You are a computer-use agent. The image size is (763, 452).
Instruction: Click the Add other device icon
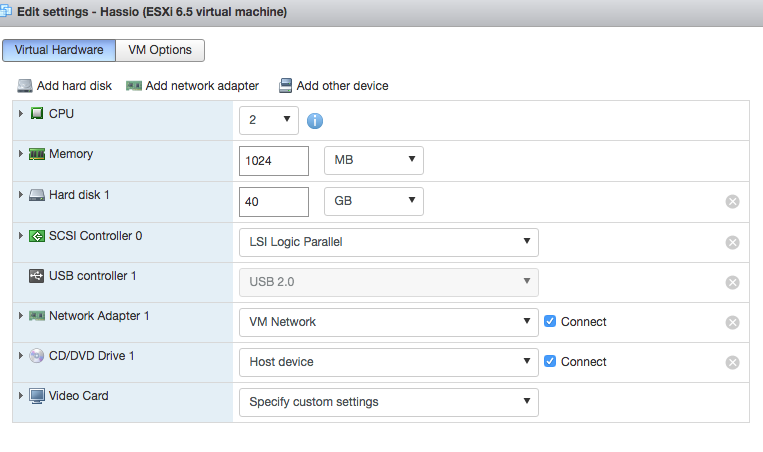[x=285, y=86]
